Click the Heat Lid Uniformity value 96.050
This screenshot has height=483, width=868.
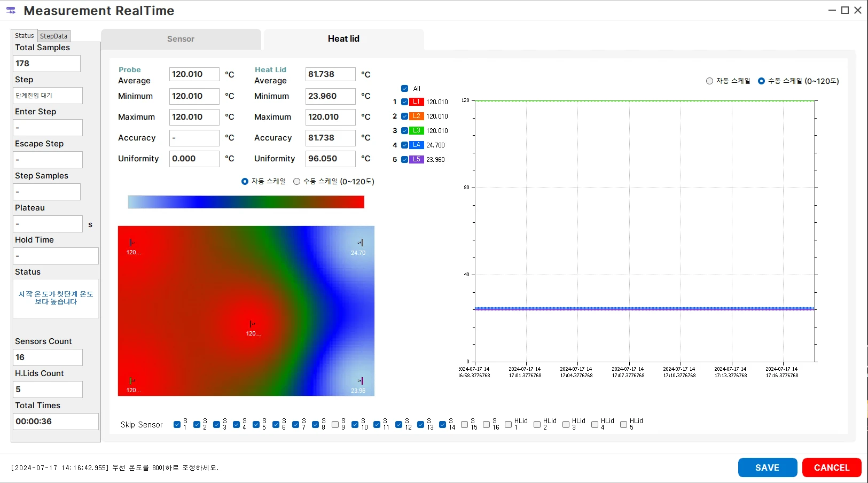[x=330, y=159]
